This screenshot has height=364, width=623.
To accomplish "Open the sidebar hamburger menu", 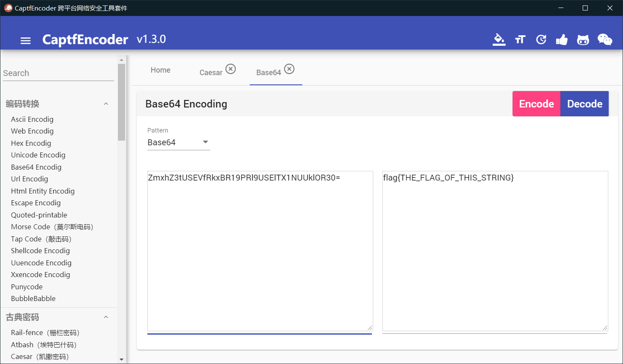I will tap(26, 40).
